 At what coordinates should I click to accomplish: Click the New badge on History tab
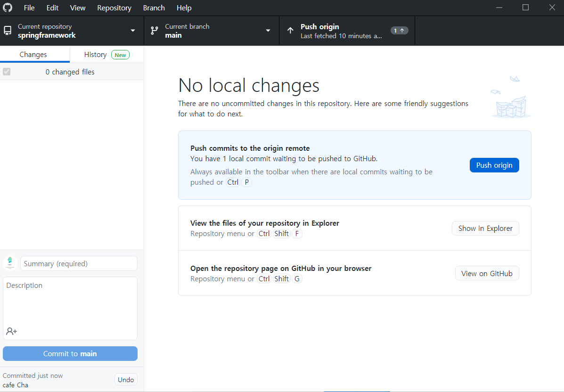(x=120, y=55)
